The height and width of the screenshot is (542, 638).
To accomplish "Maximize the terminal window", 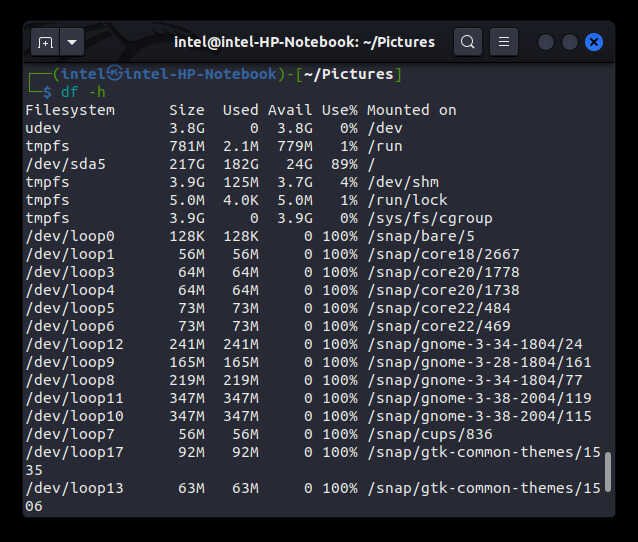I will pyautogui.click(x=570, y=42).
